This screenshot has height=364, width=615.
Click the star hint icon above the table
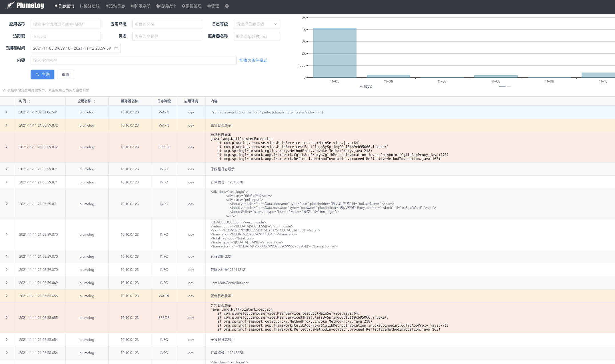pos(4,90)
